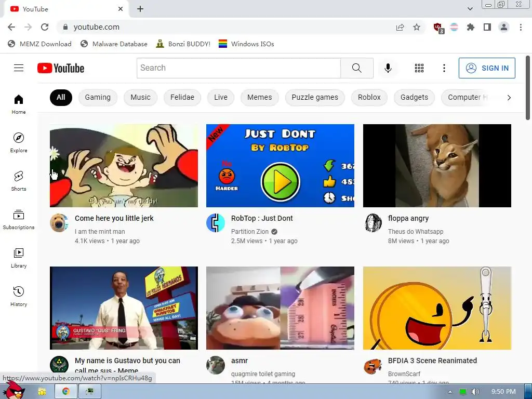Viewport: 532px width, 399px height.
Task: Click the I am the mint man channel avatar
Action: pyautogui.click(x=59, y=223)
